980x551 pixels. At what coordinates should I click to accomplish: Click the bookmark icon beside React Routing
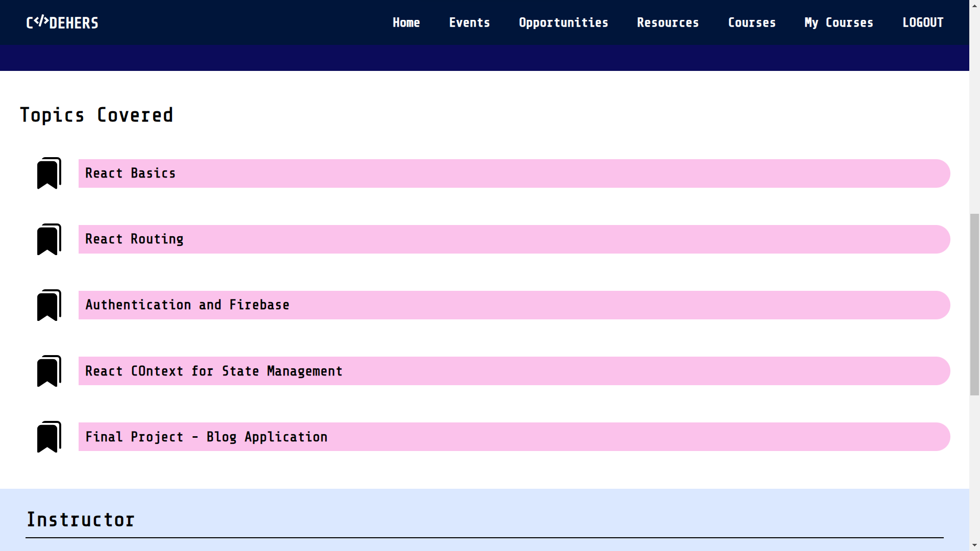click(49, 239)
